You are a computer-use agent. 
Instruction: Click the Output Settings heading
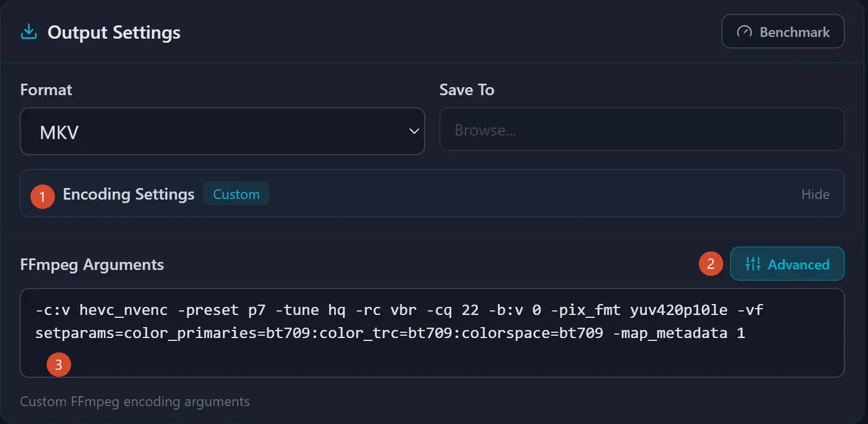(114, 33)
